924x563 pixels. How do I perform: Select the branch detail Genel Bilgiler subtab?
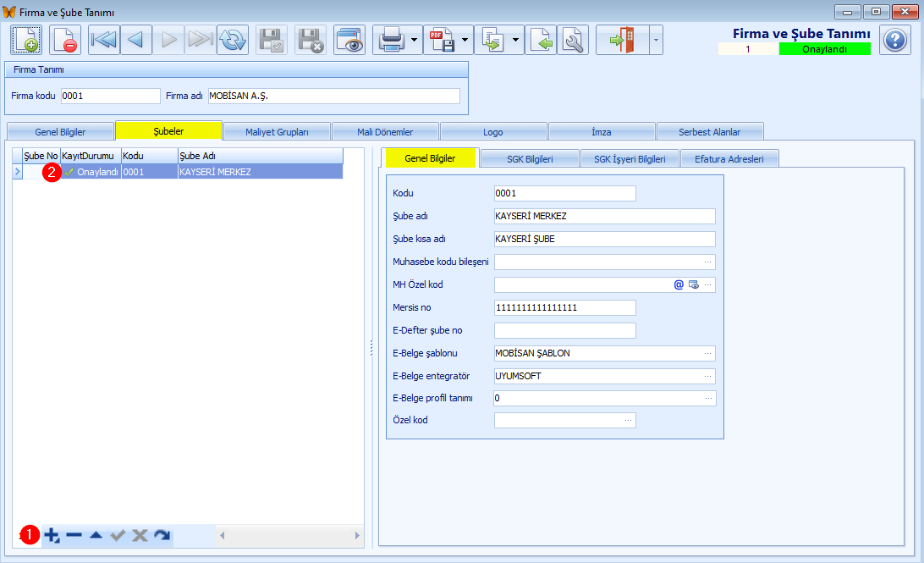pyautogui.click(x=430, y=158)
